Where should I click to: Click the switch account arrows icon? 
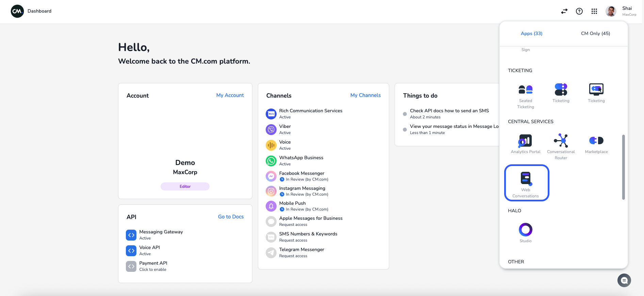coord(564,11)
